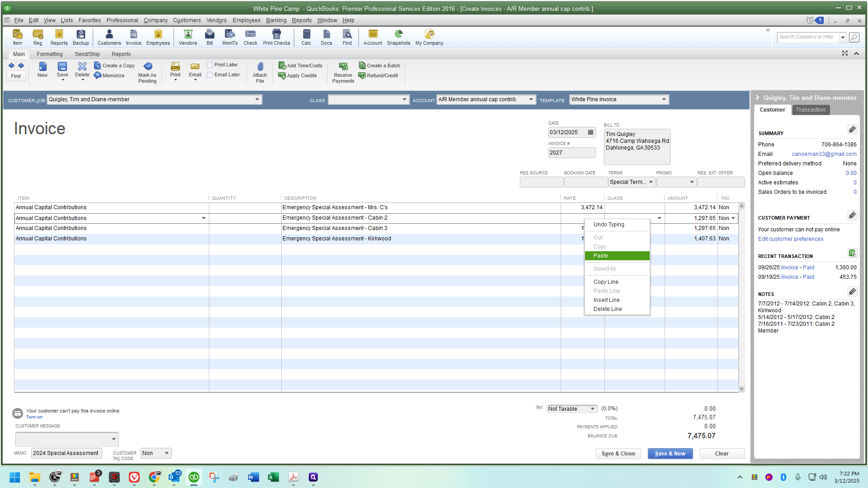Open the Vendors center icon
Screen dimensions: 868x488
coord(188,37)
